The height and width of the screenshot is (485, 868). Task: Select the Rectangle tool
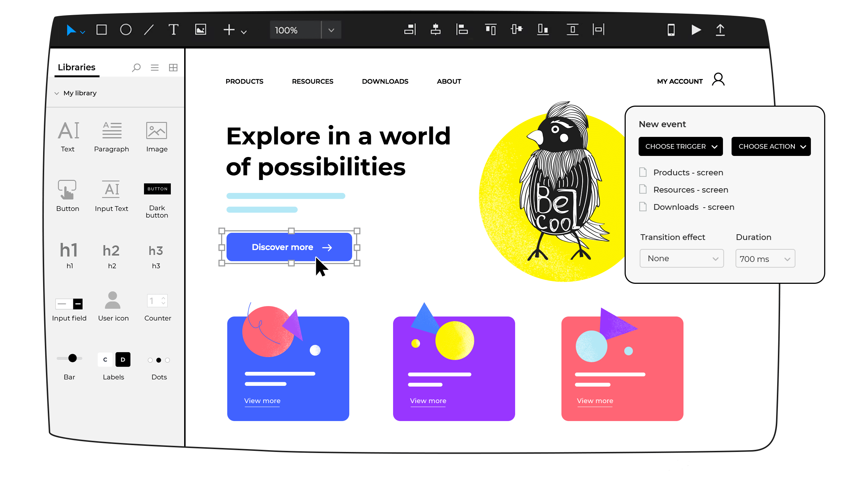click(x=101, y=30)
